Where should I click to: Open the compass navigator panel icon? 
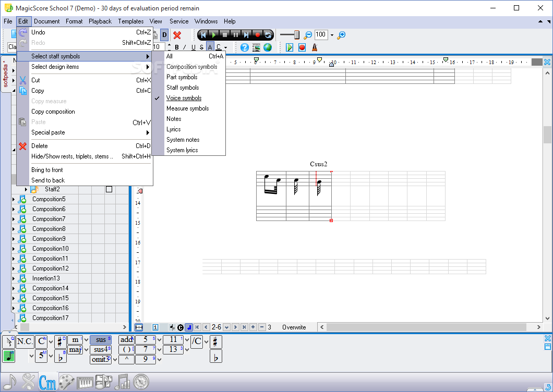pos(141,382)
